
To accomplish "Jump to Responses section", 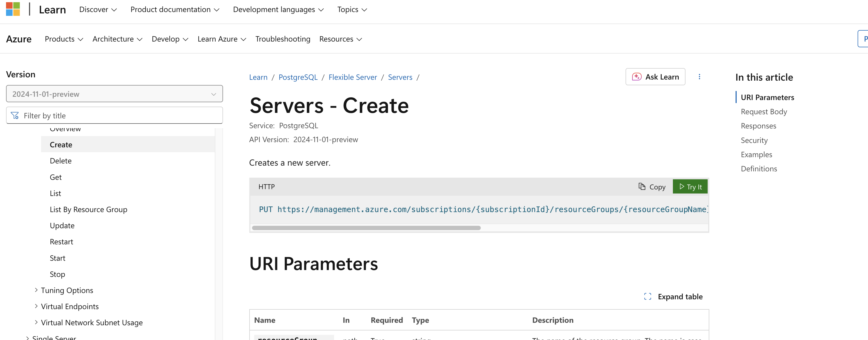I will click(x=758, y=126).
